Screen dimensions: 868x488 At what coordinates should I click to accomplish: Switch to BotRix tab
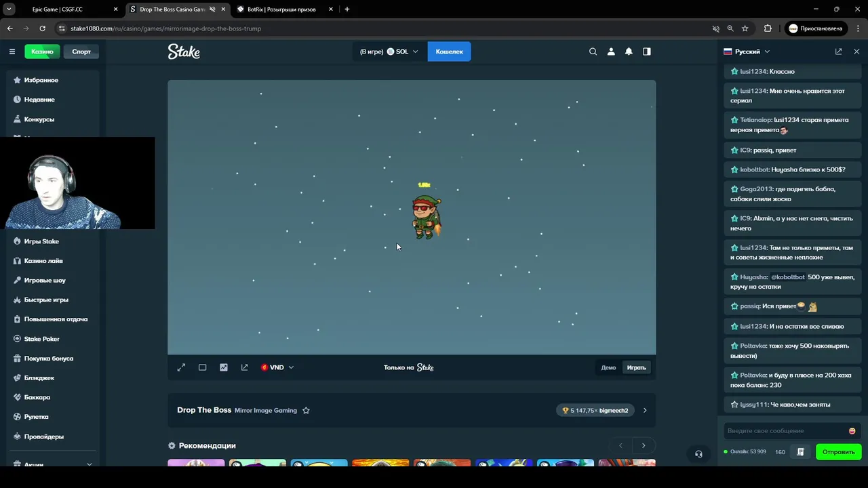[x=285, y=9]
